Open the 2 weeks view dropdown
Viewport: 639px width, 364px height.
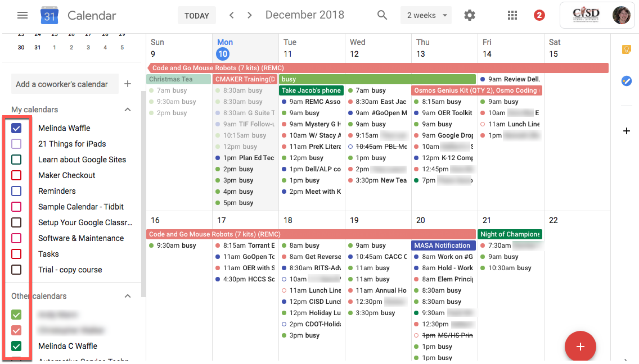point(426,16)
